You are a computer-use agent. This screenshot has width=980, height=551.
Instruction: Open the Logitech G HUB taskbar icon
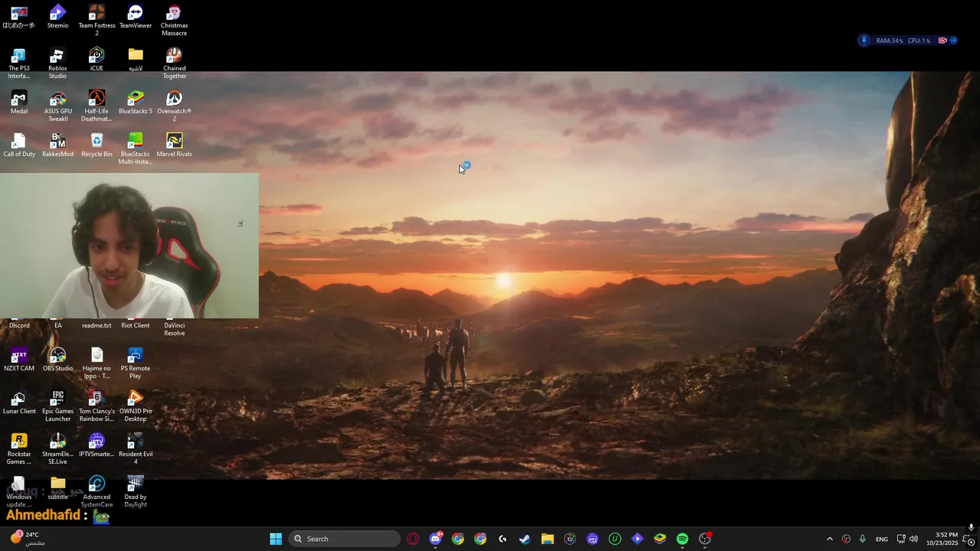[503, 539]
